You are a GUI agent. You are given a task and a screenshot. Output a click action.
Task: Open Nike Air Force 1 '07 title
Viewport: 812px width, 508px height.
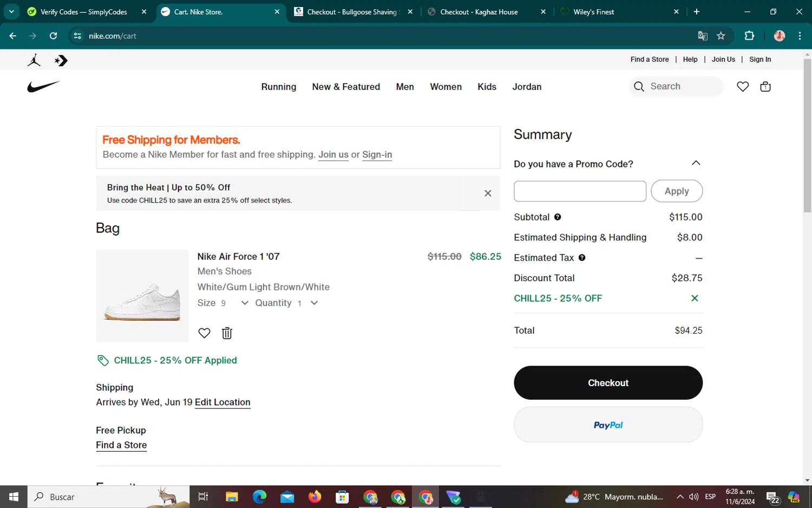tap(238, 257)
